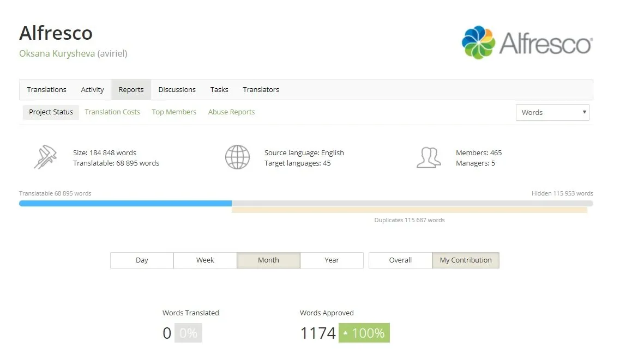Click 'Target languages: 45' text
This screenshot has width=644, height=360.
(x=297, y=163)
